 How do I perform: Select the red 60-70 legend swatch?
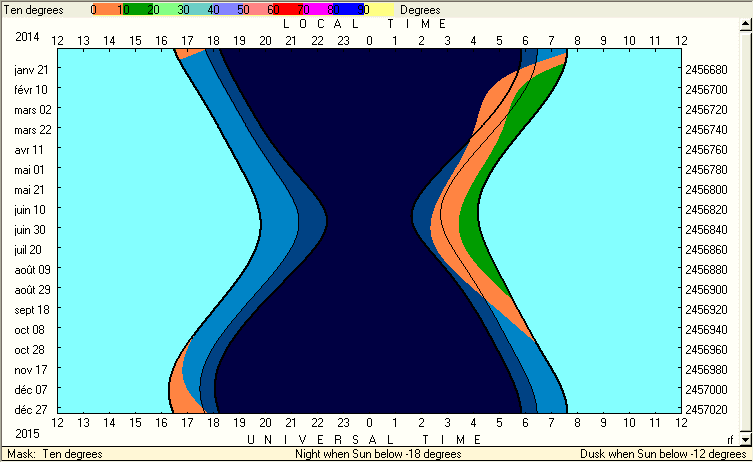pos(288,10)
